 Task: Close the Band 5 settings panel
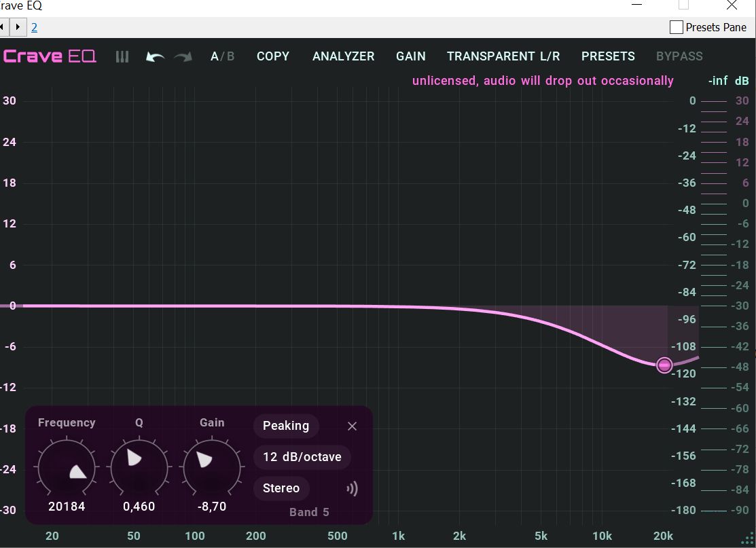pos(352,426)
